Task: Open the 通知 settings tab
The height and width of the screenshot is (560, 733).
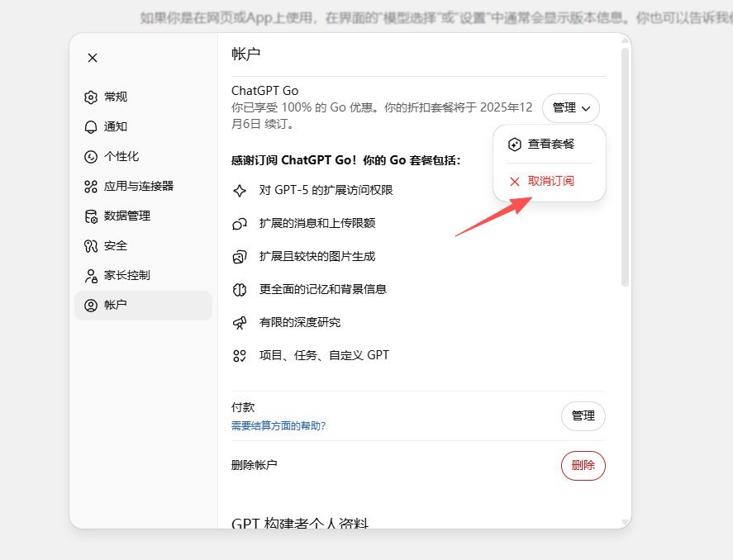Action: [x=143, y=127]
